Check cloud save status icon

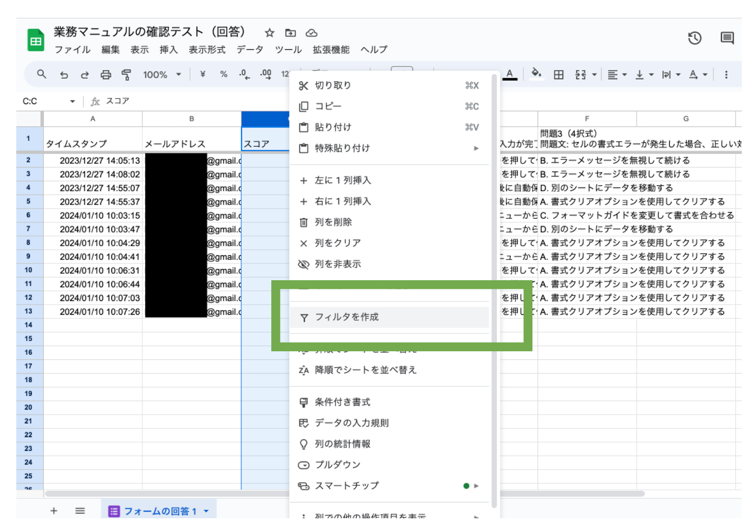click(311, 33)
